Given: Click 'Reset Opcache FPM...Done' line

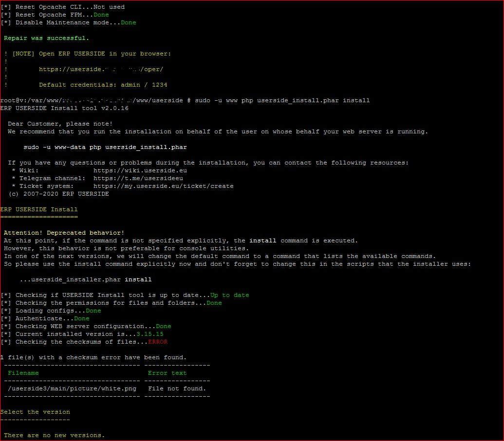Looking at the screenshot, I should 55,15.
